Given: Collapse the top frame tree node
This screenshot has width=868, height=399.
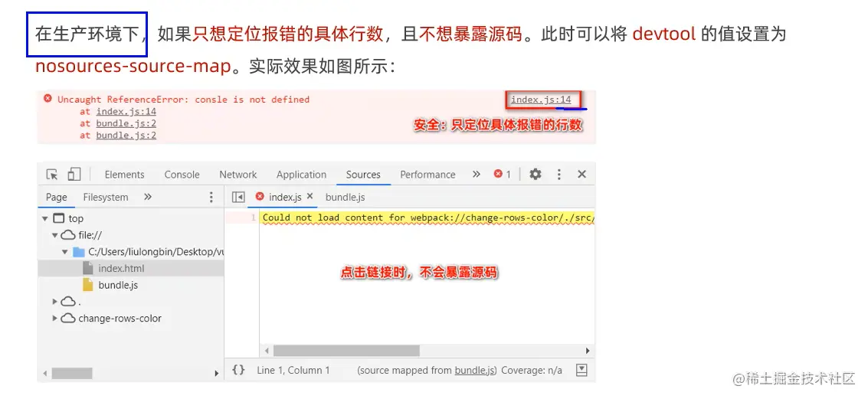Looking at the screenshot, I should 45,218.
